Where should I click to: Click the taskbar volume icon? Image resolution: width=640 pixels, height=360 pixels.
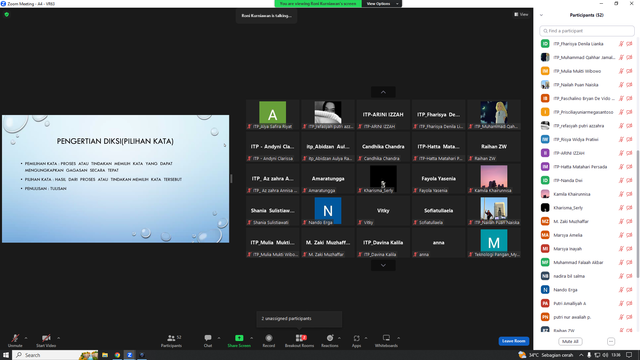(x=605, y=355)
